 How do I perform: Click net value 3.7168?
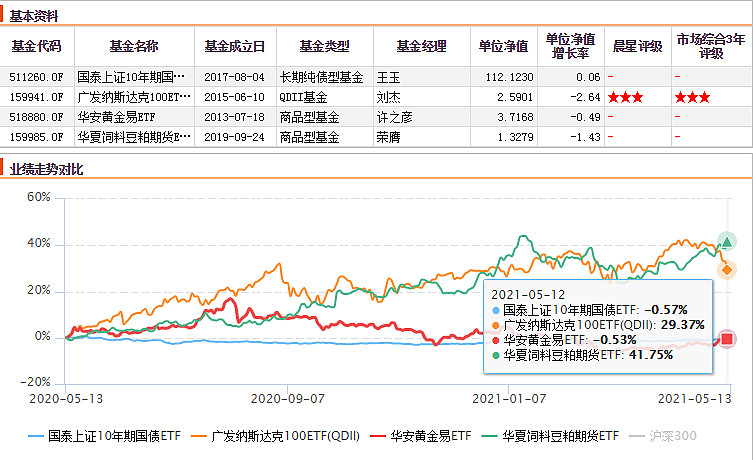click(515, 117)
